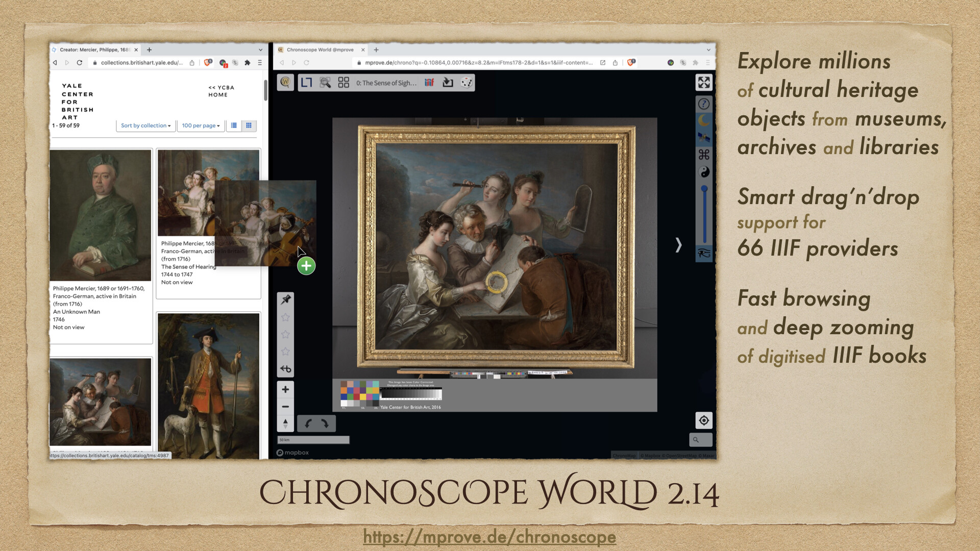Expand tab list chevron in Yale window

click(x=260, y=50)
